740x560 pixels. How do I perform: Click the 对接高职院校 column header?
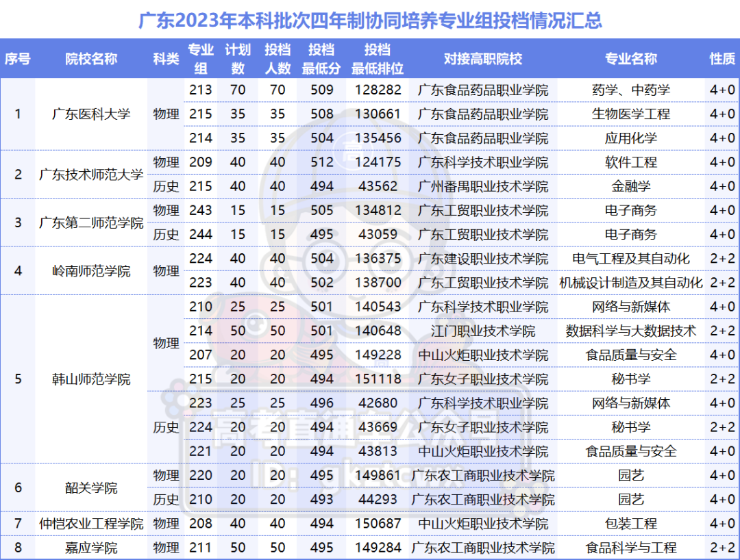tap(483, 59)
